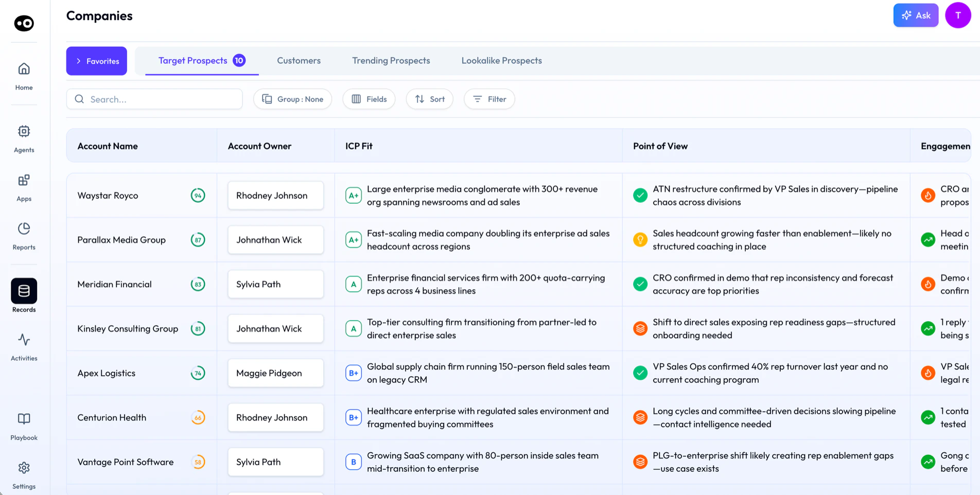Click the Search input field
This screenshot has height=495, width=980.
tap(154, 99)
